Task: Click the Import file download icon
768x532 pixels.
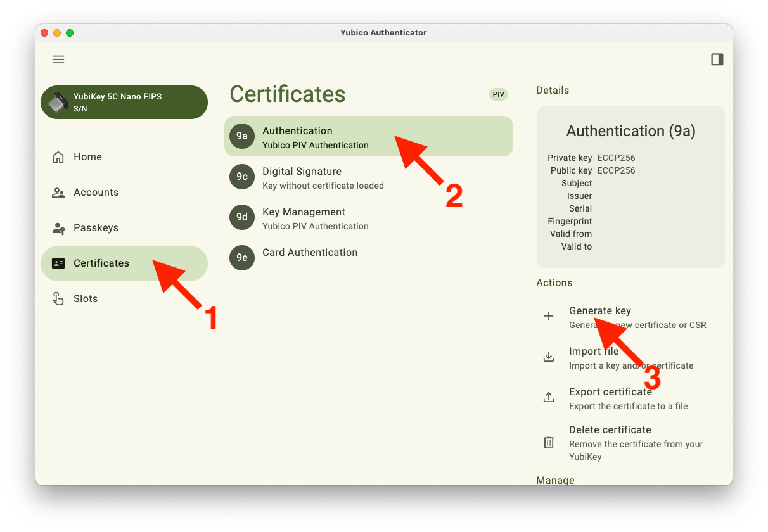Action: pos(549,357)
